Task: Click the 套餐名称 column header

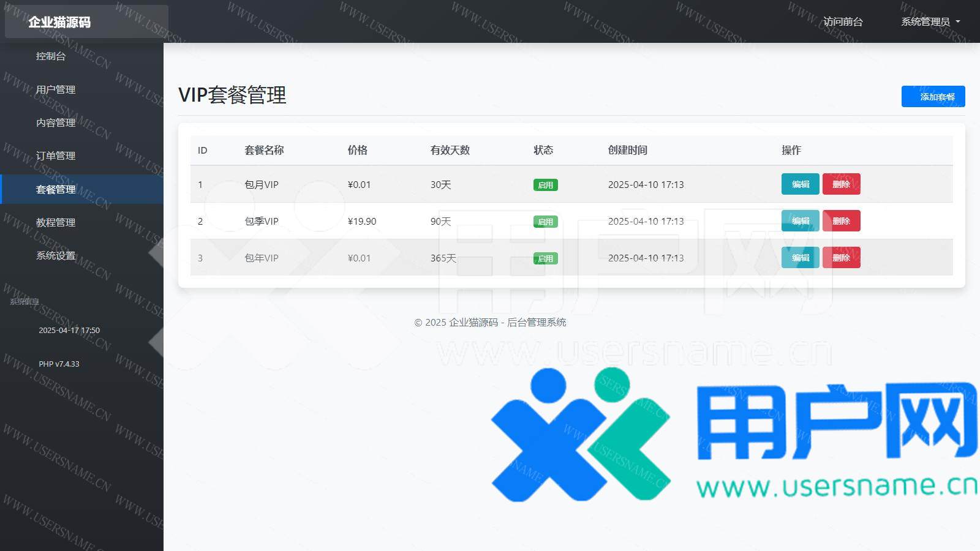Action: pyautogui.click(x=264, y=150)
